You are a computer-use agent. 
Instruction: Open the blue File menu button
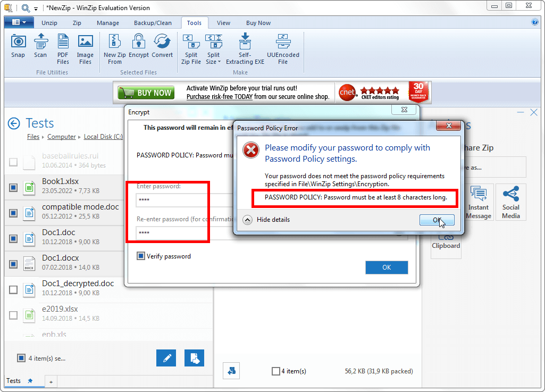(x=19, y=23)
